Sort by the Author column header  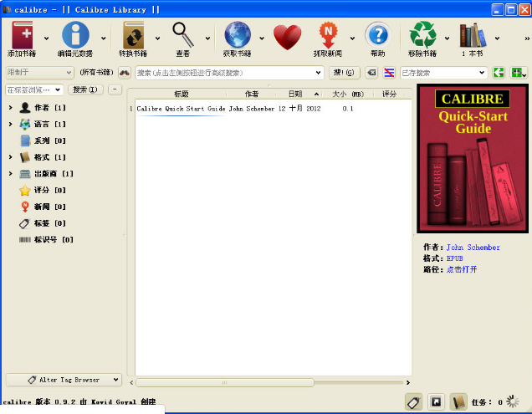[252, 94]
